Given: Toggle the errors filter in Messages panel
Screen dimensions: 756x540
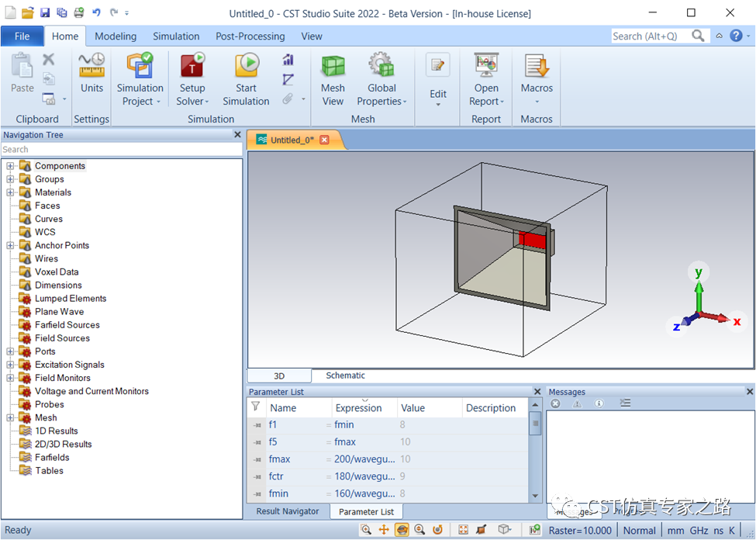Looking at the screenshot, I should 555,403.
